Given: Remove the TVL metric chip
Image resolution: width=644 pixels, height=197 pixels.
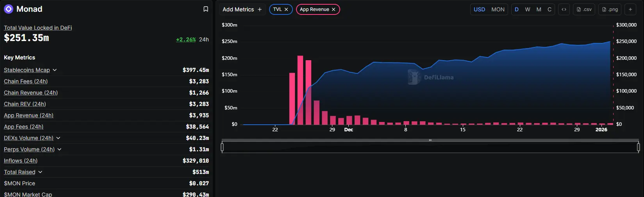Looking at the screenshot, I should pos(286,9).
